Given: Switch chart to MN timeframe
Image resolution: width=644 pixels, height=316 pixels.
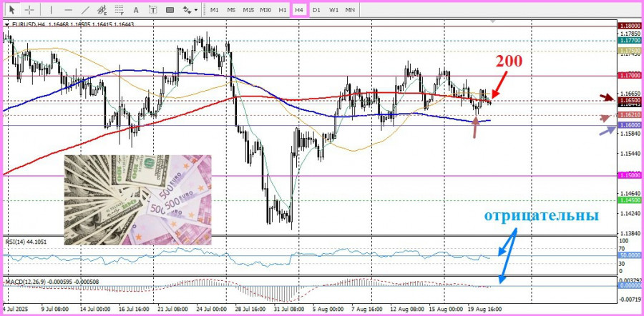Looking at the screenshot, I should [x=350, y=10].
